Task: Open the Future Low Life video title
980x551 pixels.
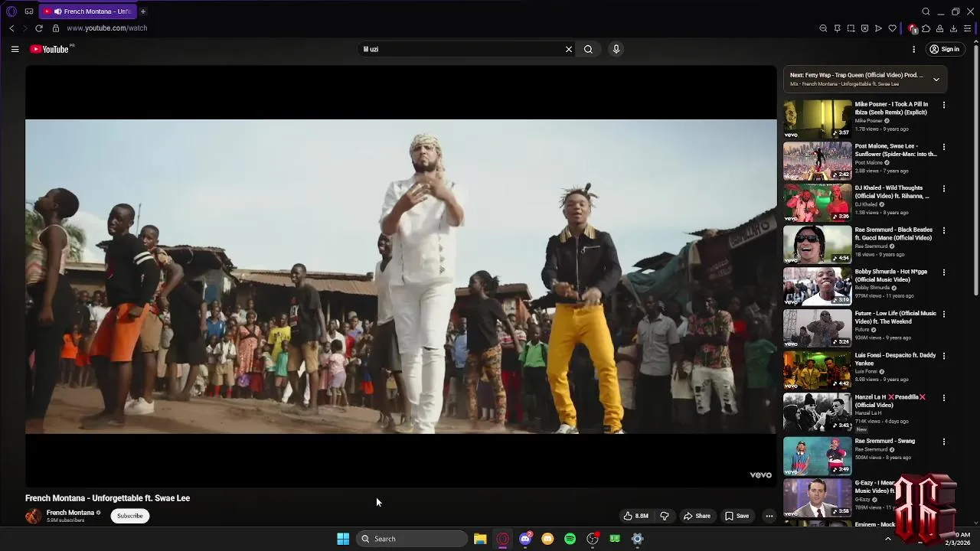Action: [x=895, y=318]
